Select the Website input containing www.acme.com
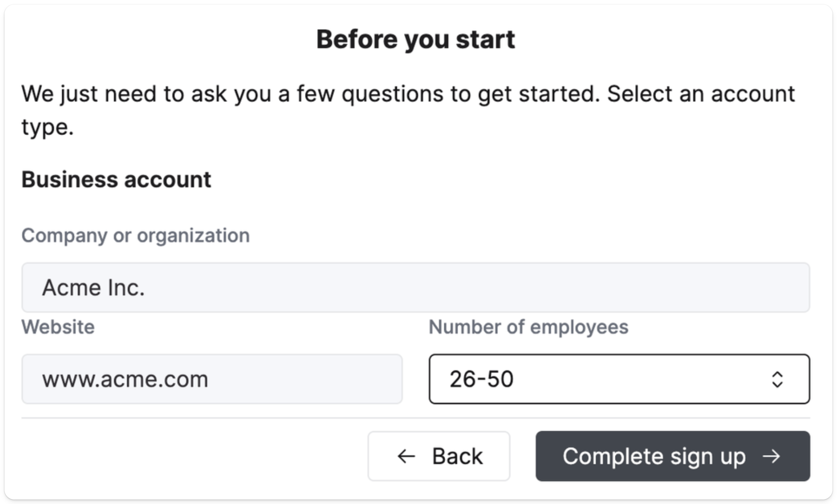837x504 pixels. click(212, 379)
